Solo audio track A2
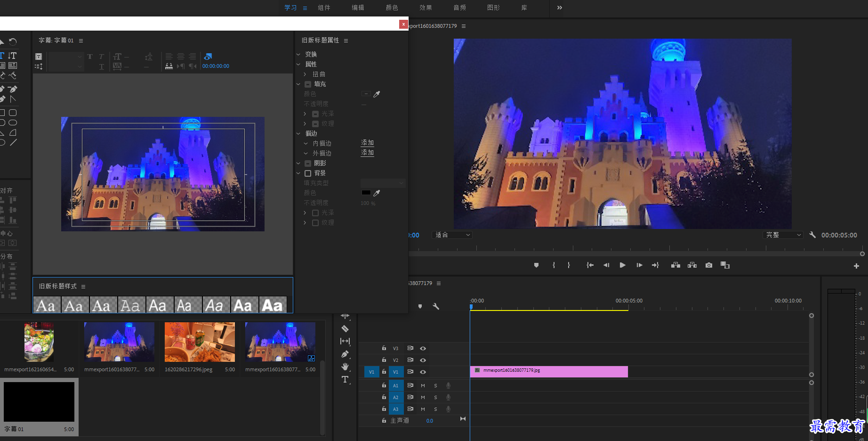Image resolution: width=868 pixels, height=441 pixels. pyautogui.click(x=435, y=397)
